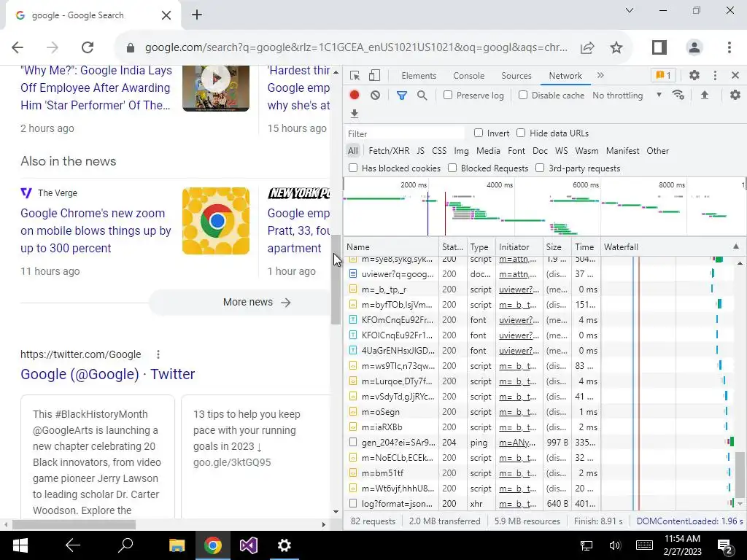Click the page horizontal scrollbar thumb

[x=74, y=524]
